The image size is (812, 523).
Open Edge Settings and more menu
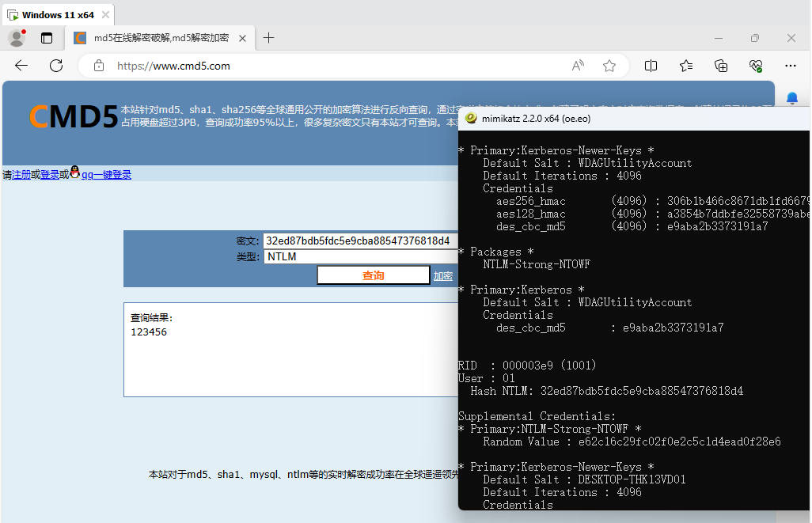pos(791,66)
